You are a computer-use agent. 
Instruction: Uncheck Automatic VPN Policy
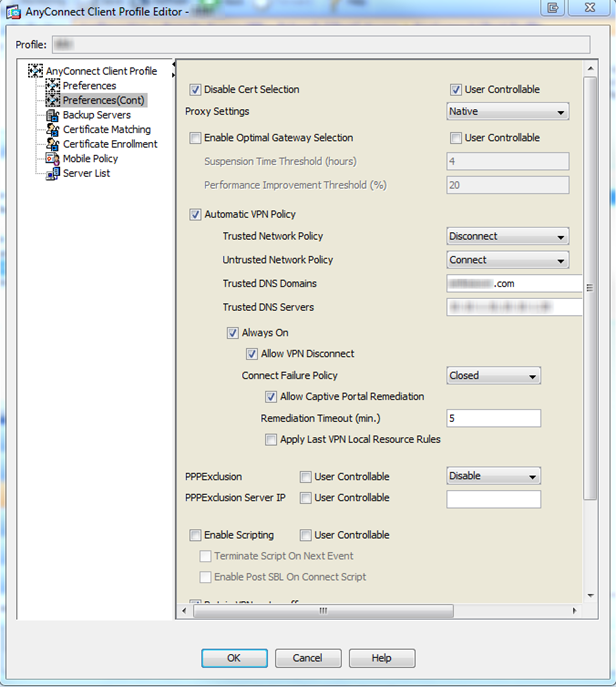tap(195, 215)
